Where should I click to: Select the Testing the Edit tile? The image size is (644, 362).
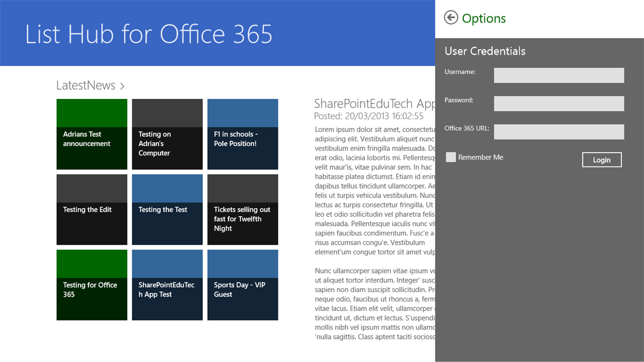pyautogui.click(x=92, y=209)
